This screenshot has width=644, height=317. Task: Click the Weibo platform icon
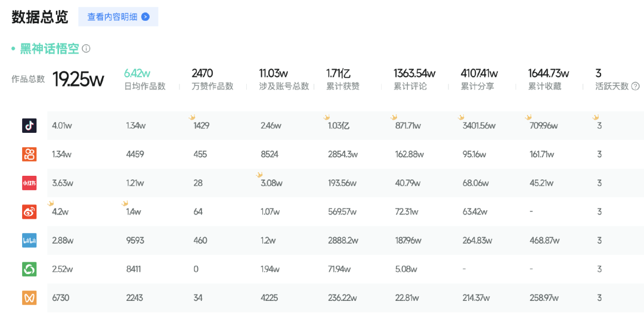(x=29, y=212)
